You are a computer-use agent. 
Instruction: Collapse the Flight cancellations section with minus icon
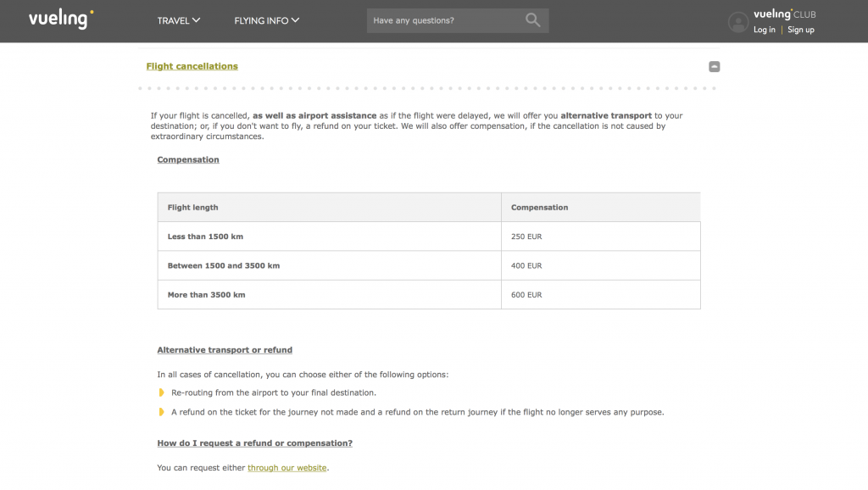tap(714, 66)
